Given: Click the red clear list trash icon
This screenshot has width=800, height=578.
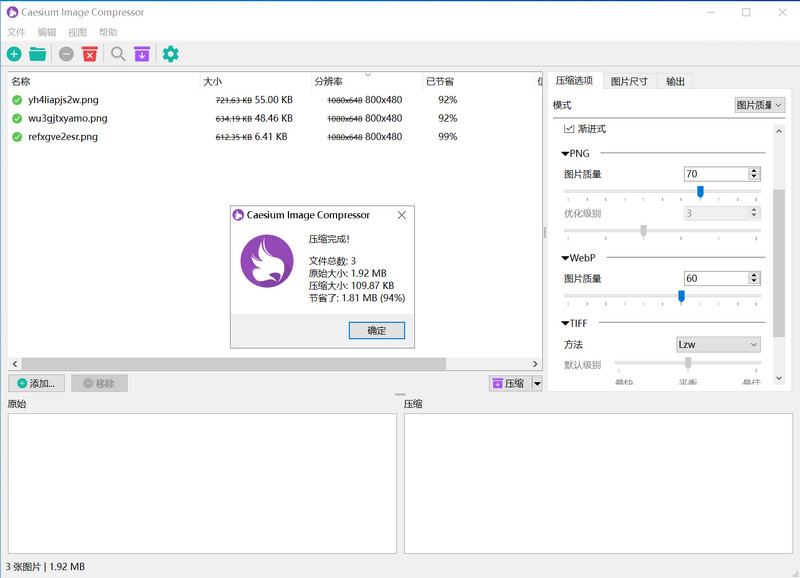Looking at the screenshot, I should (x=90, y=54).
